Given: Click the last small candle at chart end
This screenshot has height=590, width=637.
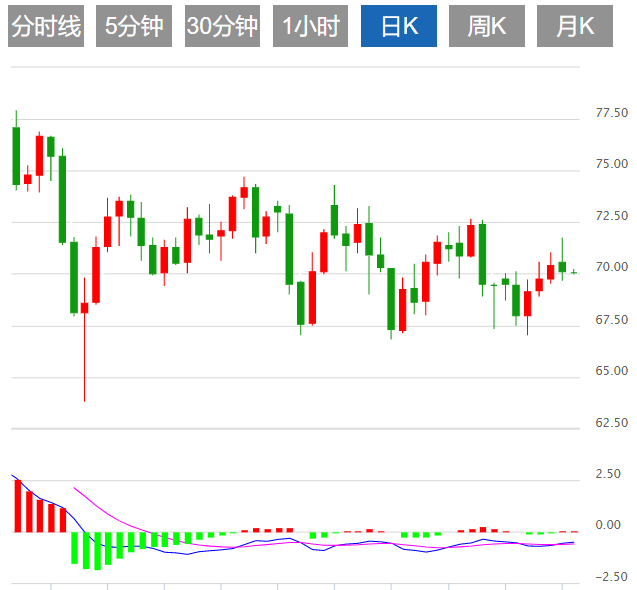Looking at the screenshot, I should click(574, 272).
